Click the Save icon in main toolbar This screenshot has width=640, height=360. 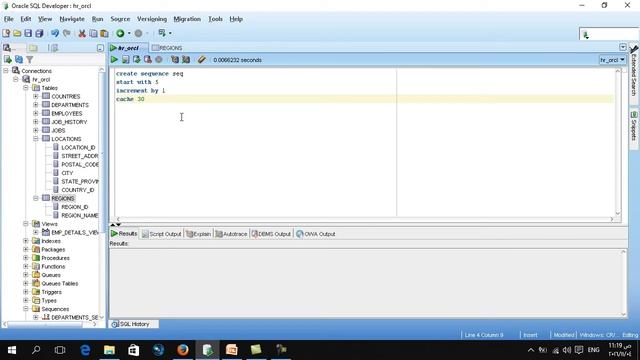[28, 33]
